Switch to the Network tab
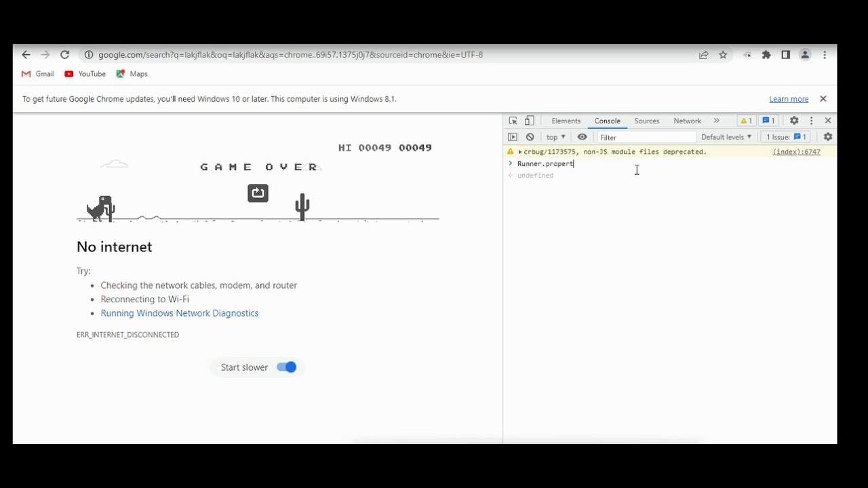This screenshot has width=868, height=488. pos(688,121)
